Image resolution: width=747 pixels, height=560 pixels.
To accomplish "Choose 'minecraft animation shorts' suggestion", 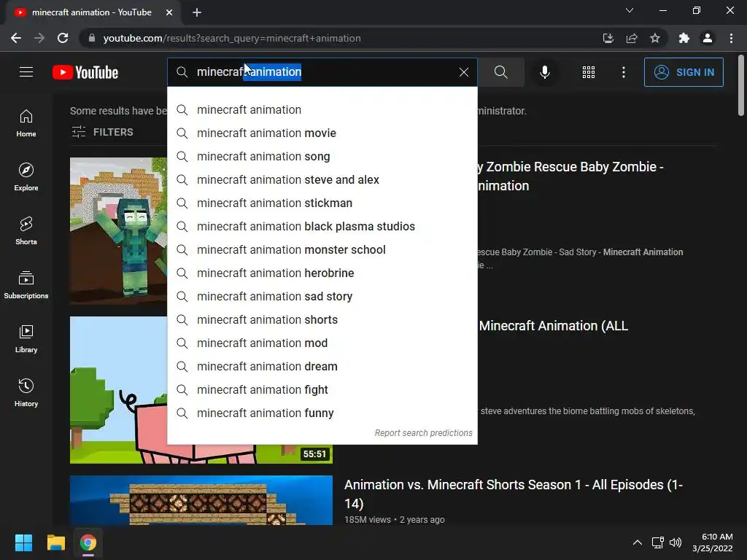I will coord(322,319).
